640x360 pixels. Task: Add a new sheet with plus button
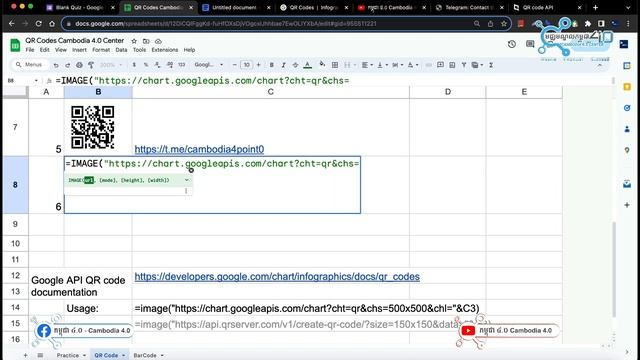[x=25, y=355]
